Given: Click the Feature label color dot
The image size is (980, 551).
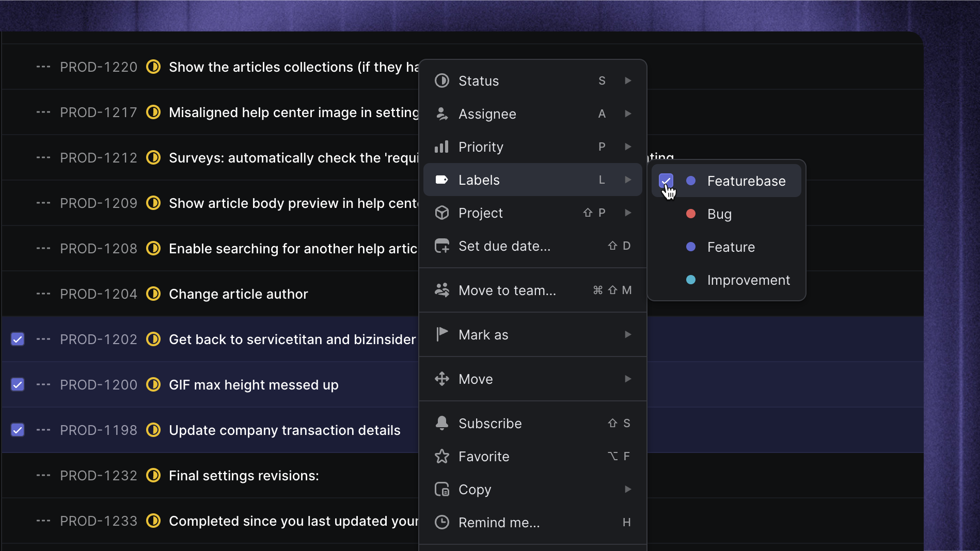Looking at the screenshot, I should 691,247.
